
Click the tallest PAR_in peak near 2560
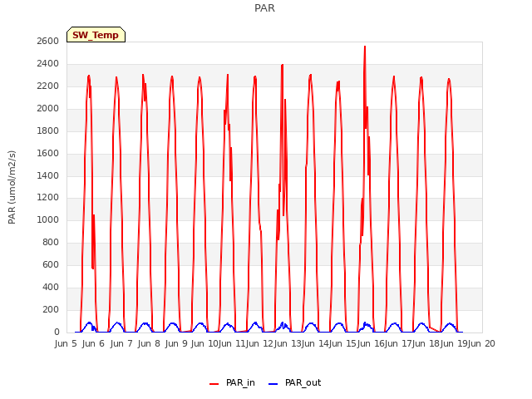365,47
